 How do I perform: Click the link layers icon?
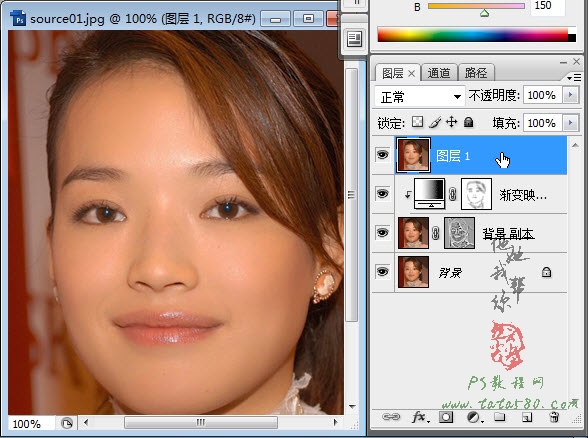pyautogui.click(x=391, y=417)
